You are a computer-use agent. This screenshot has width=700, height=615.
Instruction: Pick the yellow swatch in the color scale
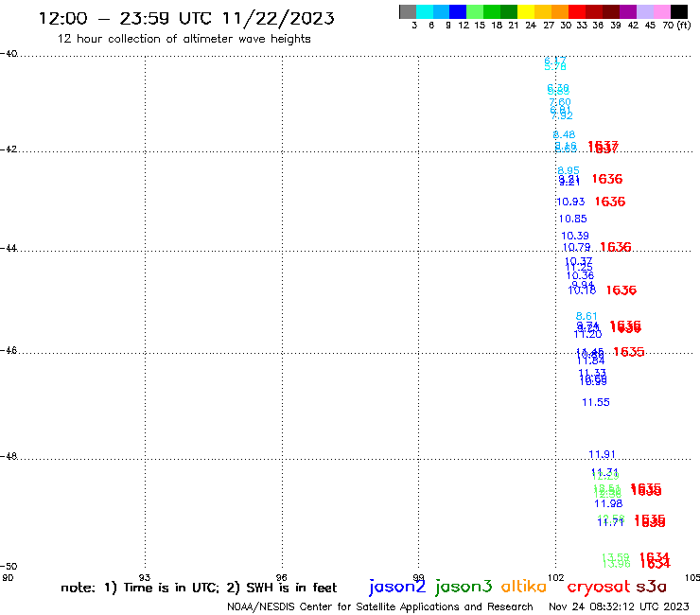(x=526, y=11)
